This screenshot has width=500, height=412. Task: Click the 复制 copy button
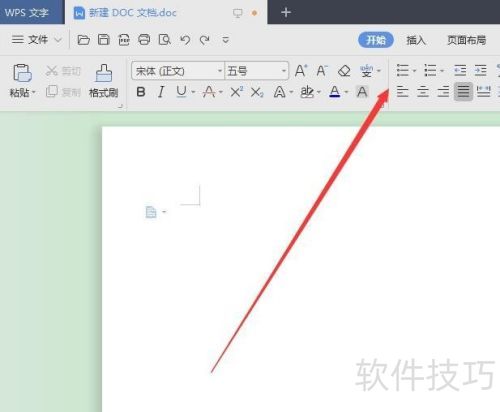(x=63, y=91)
